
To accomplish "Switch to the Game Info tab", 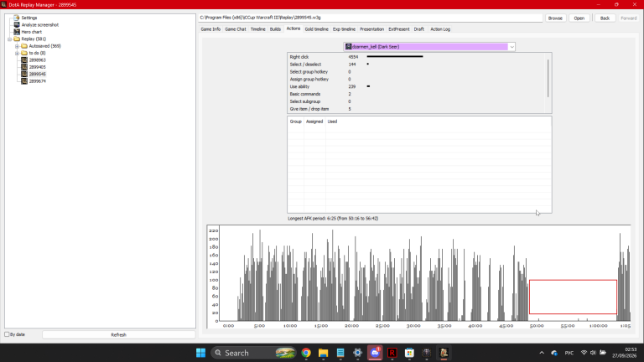I will click(x=210, y=29).
